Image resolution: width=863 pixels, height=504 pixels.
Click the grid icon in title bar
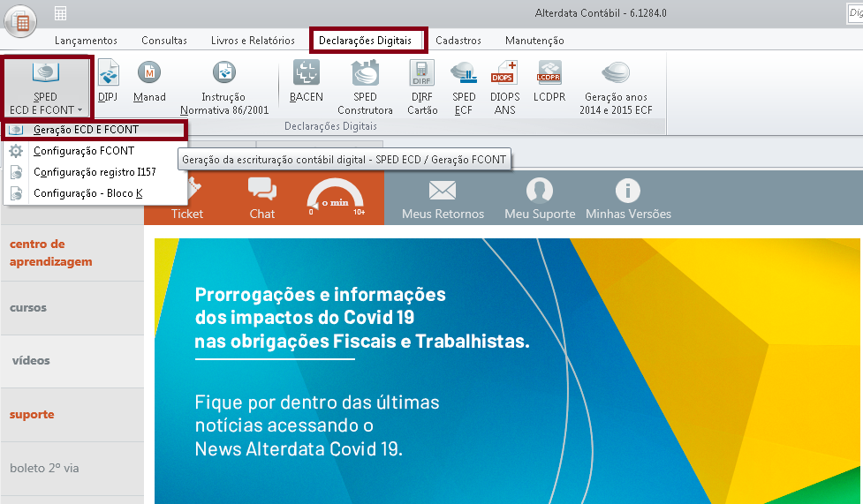(x=61, y=13)
